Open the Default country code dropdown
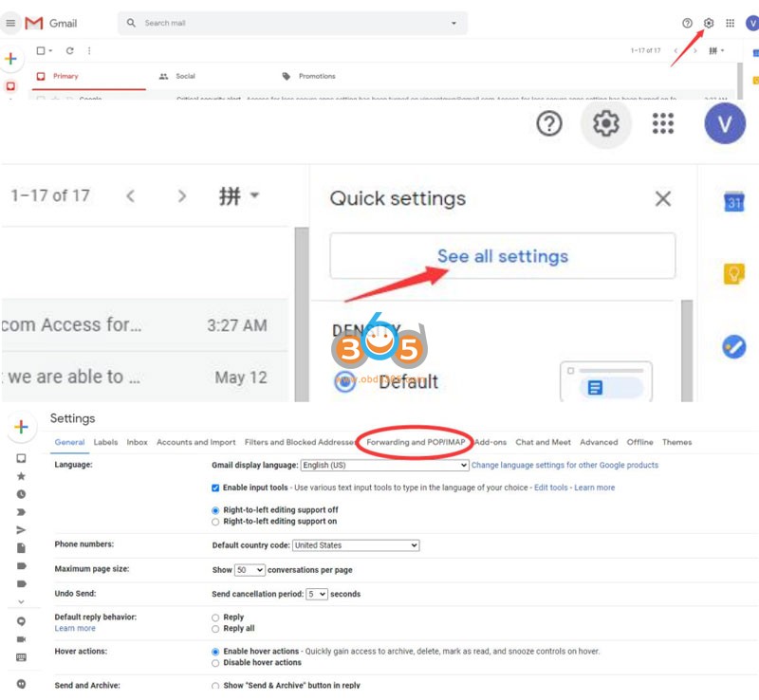 click(x=356, y=545)
